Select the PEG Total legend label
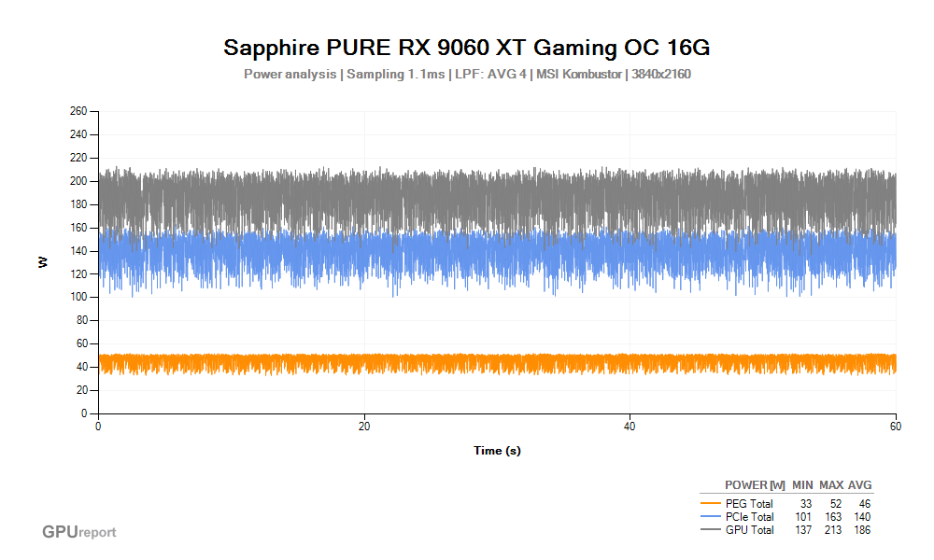 (x=749, y=504)
